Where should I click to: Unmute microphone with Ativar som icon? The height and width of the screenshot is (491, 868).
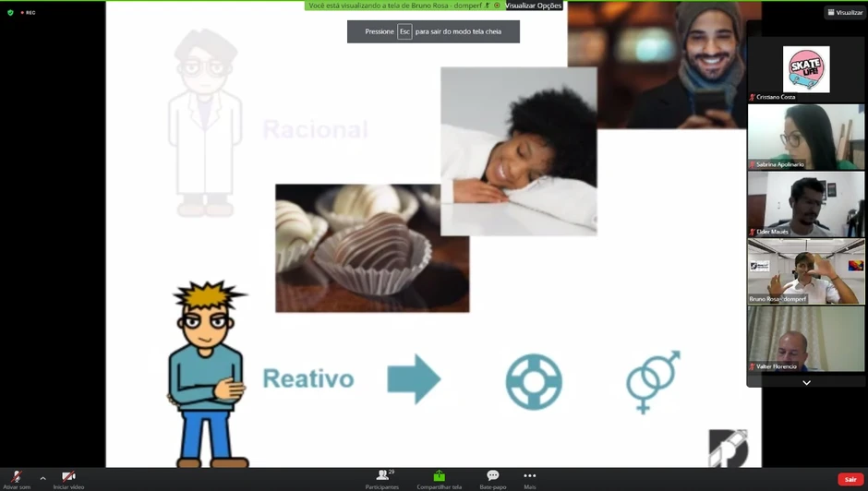click(16, 477)
